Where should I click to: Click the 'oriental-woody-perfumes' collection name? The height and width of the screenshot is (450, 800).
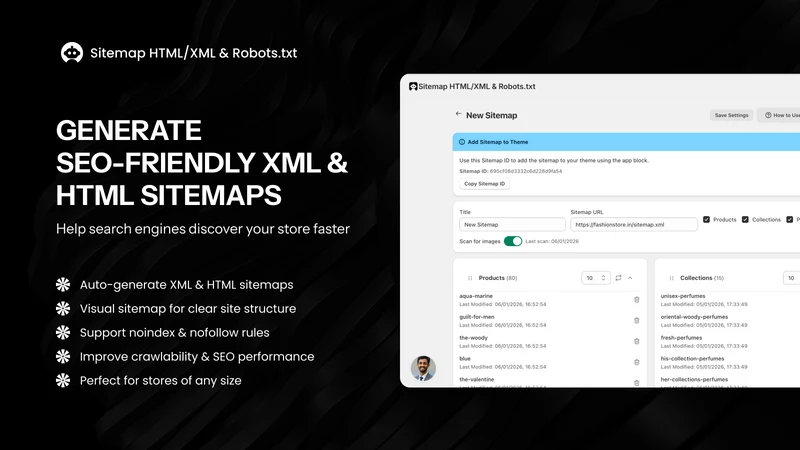(x=694, y=317)
